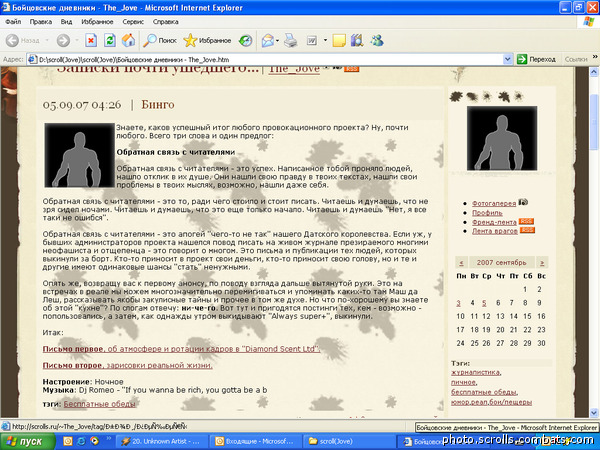Open the Профиль link

(x=487, y=213)
